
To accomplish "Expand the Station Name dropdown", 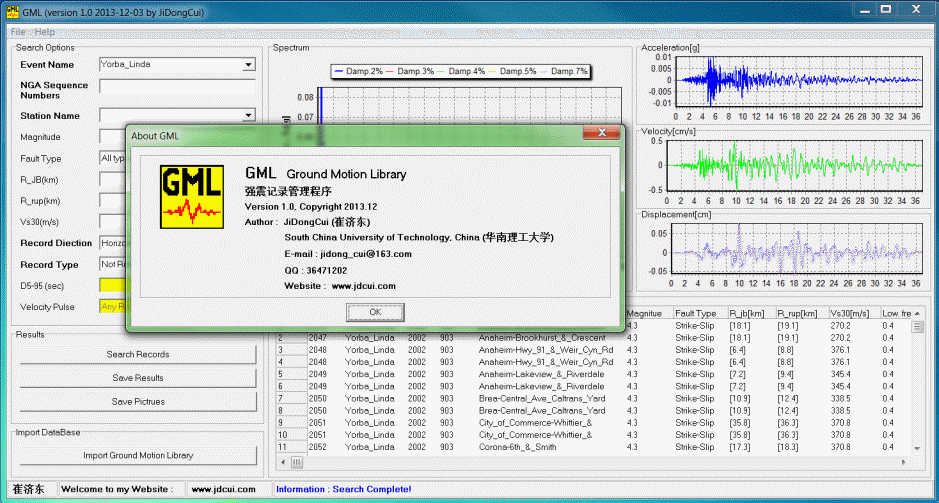I will pyautogui.click(x=249, y=116).
